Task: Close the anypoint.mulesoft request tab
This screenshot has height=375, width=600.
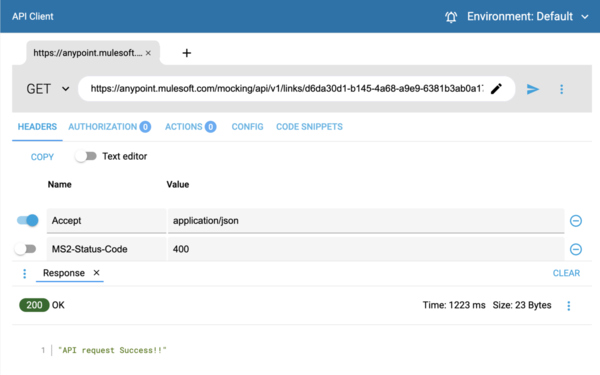Action: [x=148, y=53]
